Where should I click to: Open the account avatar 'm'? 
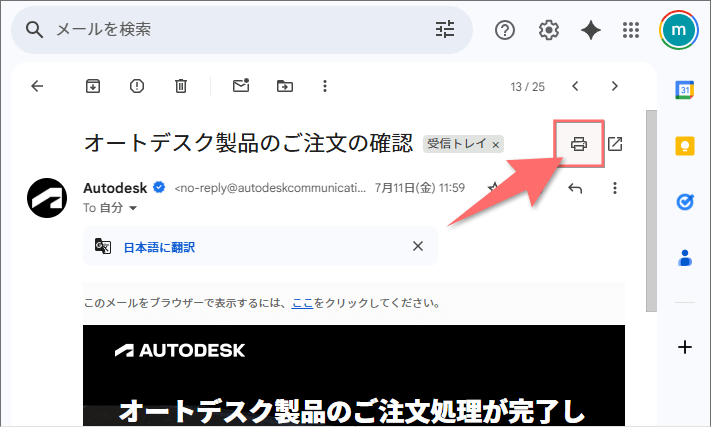(x=678, y=30)
